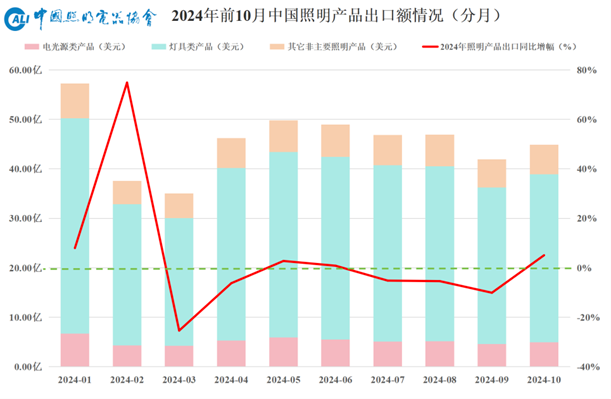The image size is (611, 399).
Task: Click the 60.00亿 left axis label
Action: point(26,70)
